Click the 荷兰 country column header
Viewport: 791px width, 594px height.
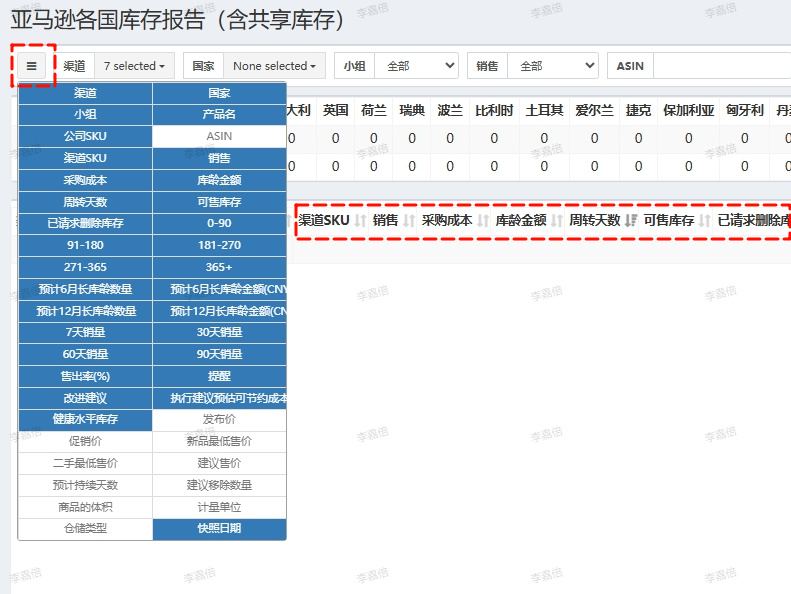pos(374,111)
